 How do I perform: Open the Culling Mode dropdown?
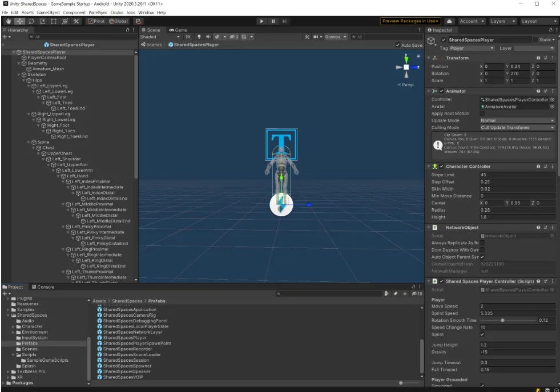point(517,127)
